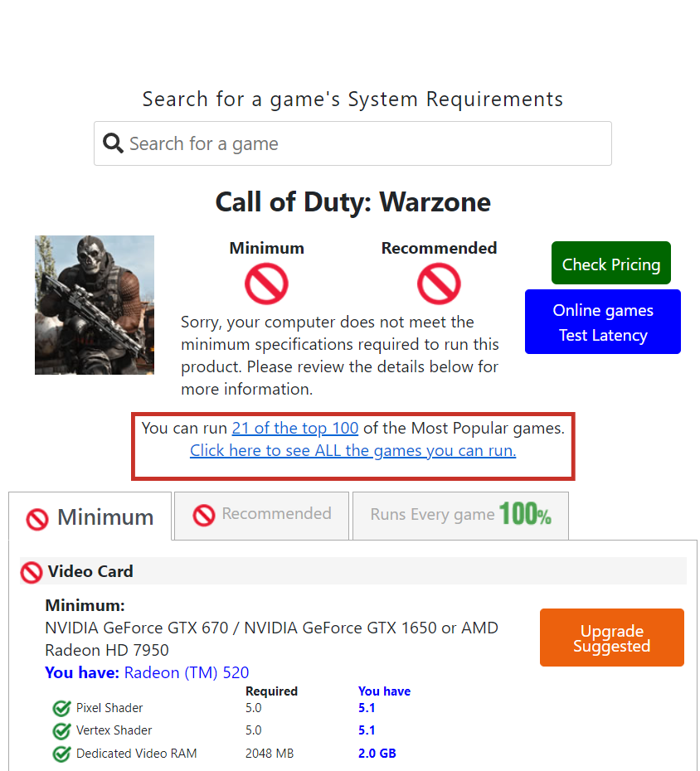700x771 pixels.
Task: Select Pixel Shader 5.1 You have value
Action: [367, 708]
